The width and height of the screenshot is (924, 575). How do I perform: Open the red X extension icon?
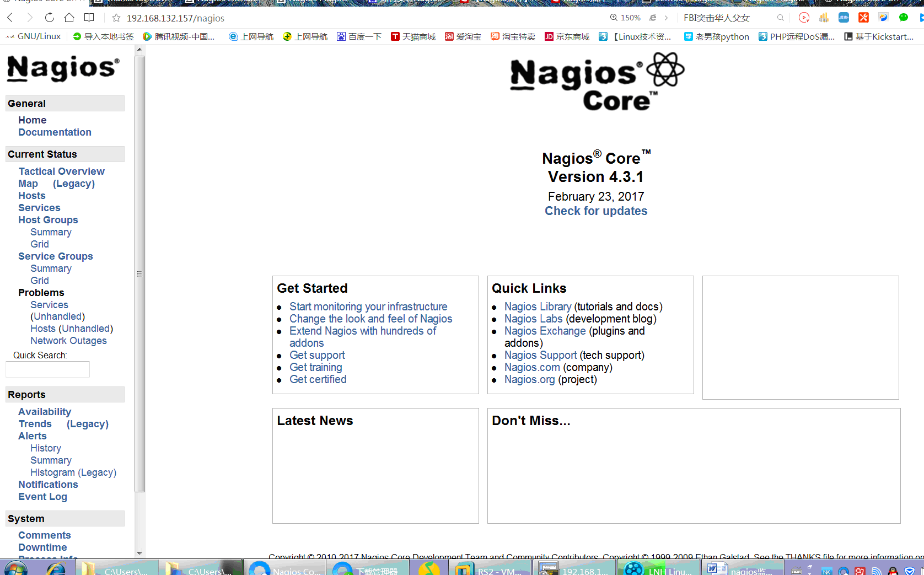pos(863,18)
